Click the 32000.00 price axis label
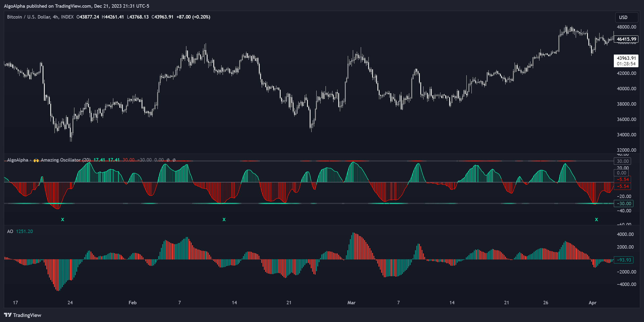The image size is (644, 322). click(626, 150)
